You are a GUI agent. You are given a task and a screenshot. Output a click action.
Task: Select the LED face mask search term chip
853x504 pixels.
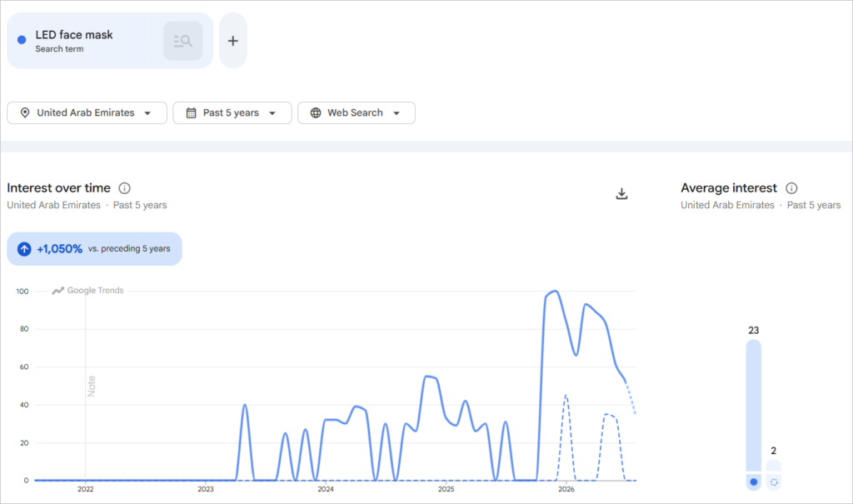click(110, 41)
